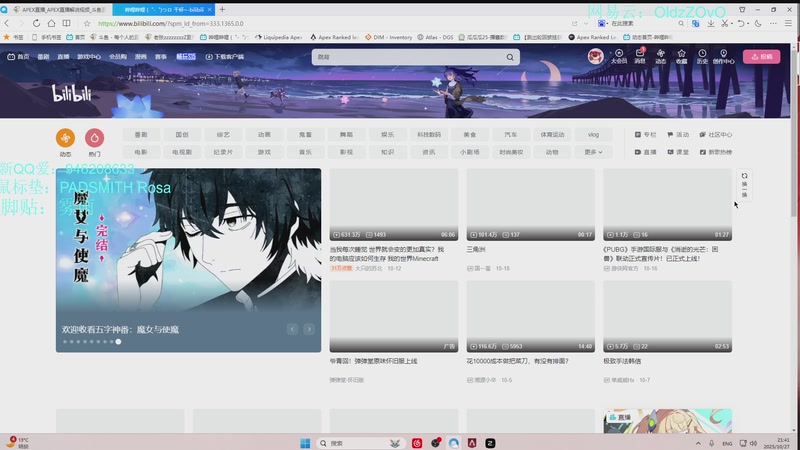Viewport: 800px width, 450px height.
Task: Reload the page with the refresh icon
Action: 36,23
